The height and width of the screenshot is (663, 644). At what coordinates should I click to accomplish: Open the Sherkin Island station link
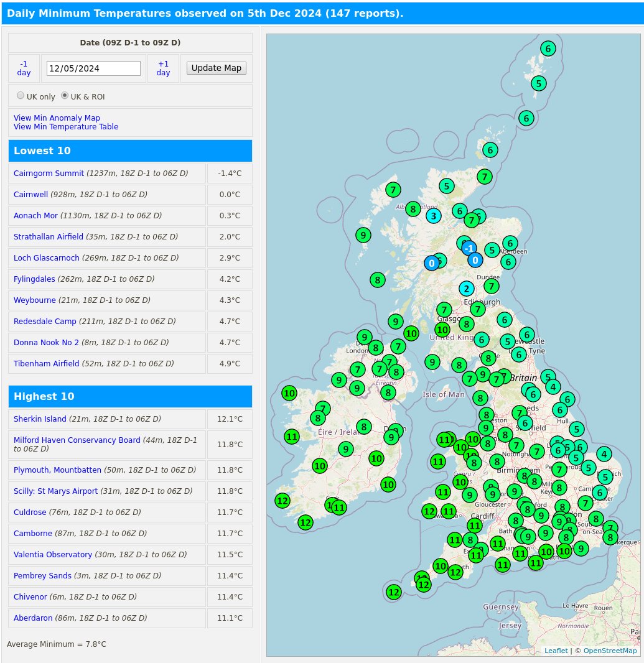[40, 419]
